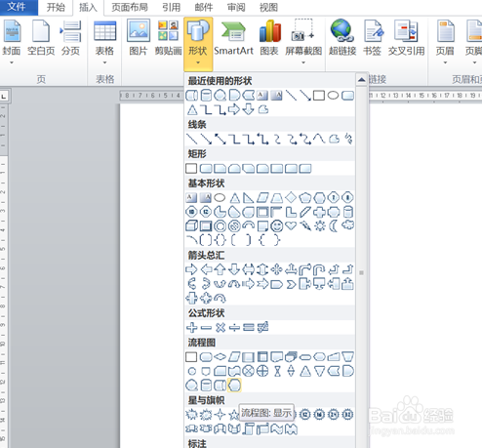Choose the scribble tool in 线条
The width and height of the screenshot is (482, 448).
[x=348, y=139]
